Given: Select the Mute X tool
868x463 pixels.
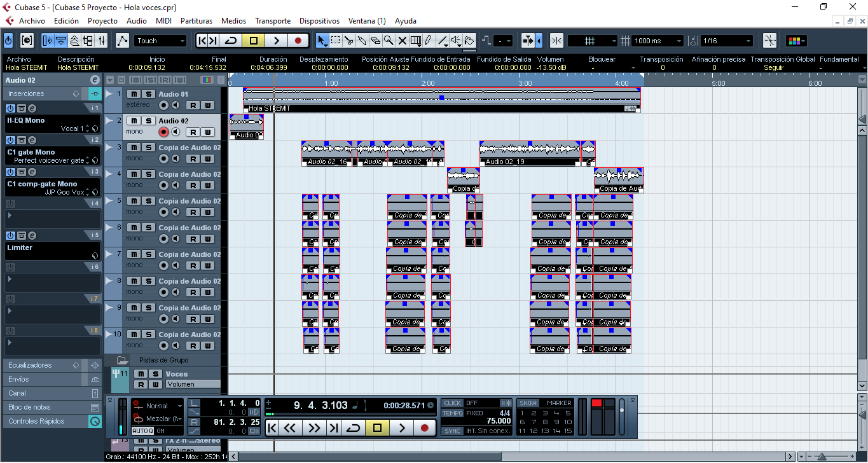Looking at the screenshot, I should point(403,41).
